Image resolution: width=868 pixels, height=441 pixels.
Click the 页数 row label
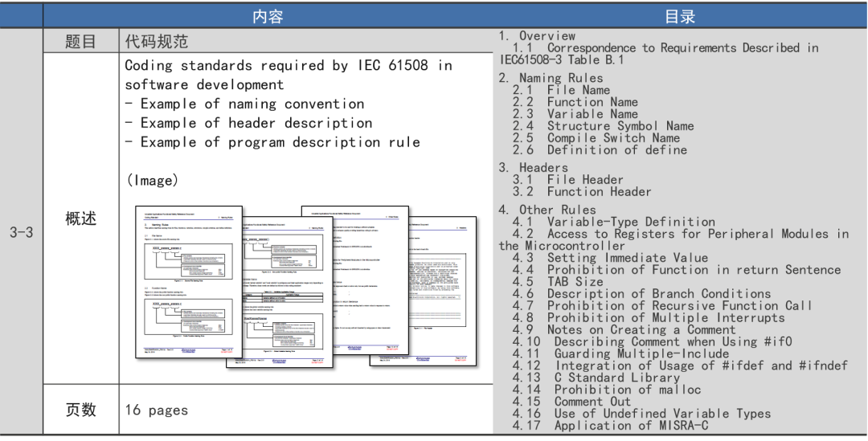(x=80, y=410)
